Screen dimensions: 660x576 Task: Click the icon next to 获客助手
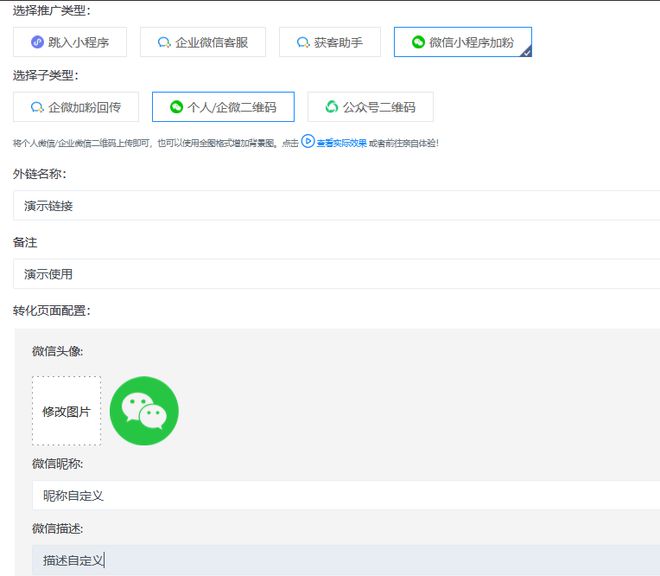pyautogui.click(x=302, y=42)
